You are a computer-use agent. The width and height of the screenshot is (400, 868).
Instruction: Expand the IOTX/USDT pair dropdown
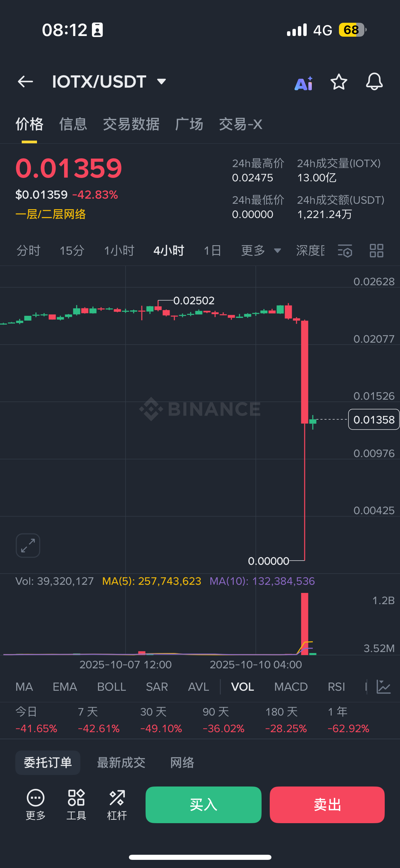pos(161,82)
